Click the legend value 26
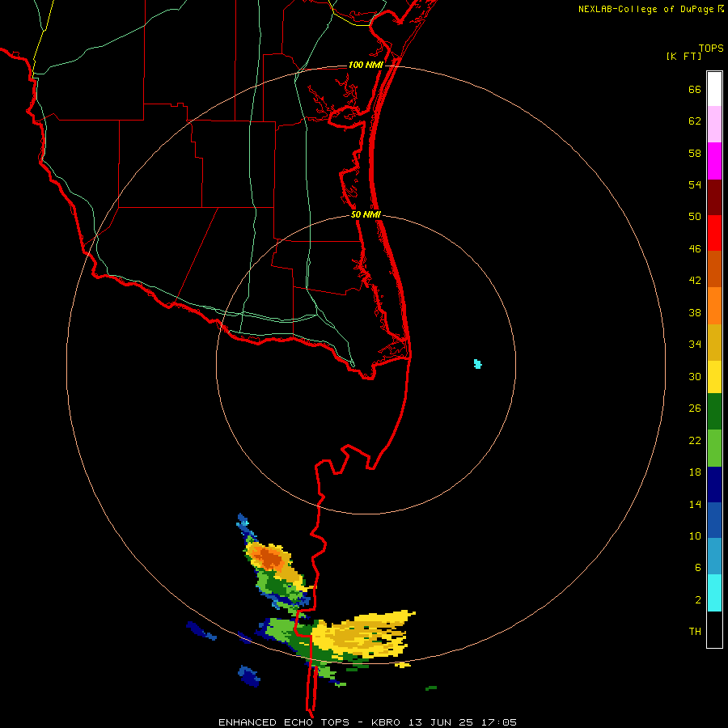The image size is (728, 728). coord(695,408)
